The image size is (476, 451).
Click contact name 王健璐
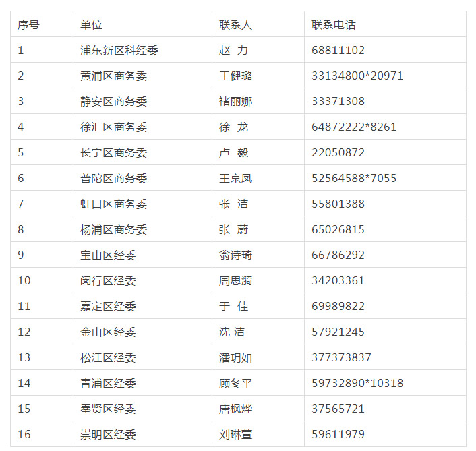click(235, 76)
